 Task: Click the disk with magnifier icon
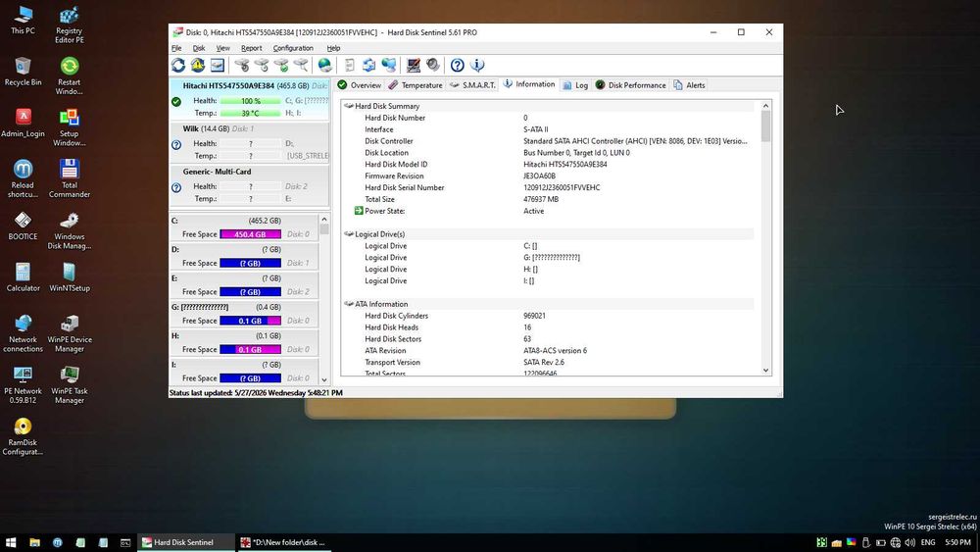[x=301, y=65]
